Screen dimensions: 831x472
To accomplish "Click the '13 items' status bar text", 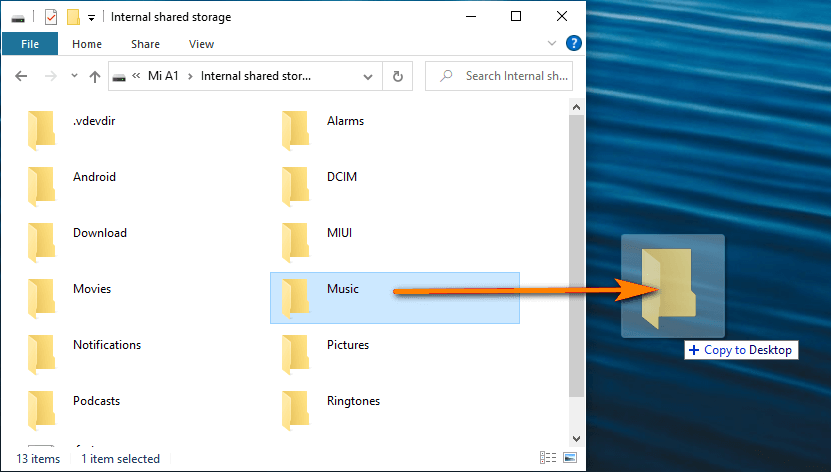I will 38,459.
